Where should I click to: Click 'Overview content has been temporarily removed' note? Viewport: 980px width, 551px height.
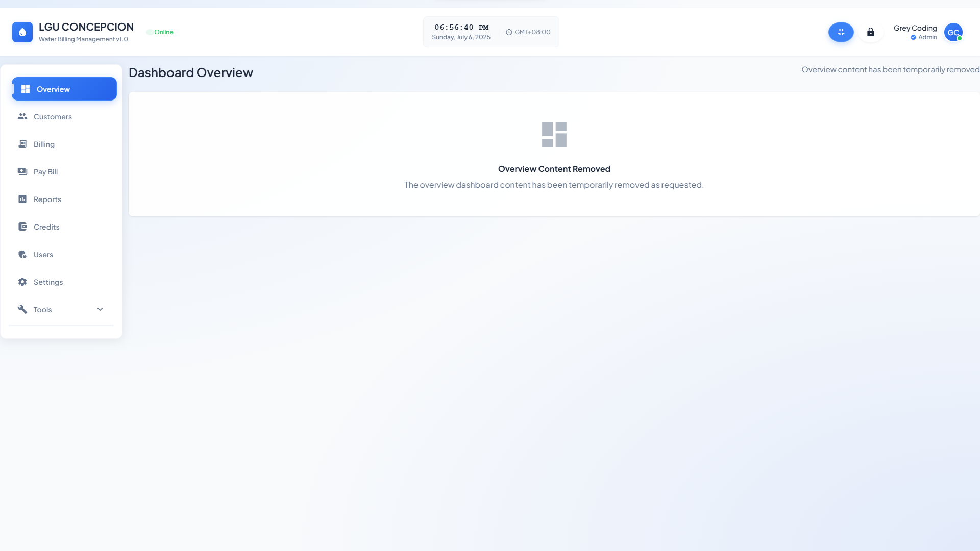click(890, 70)
